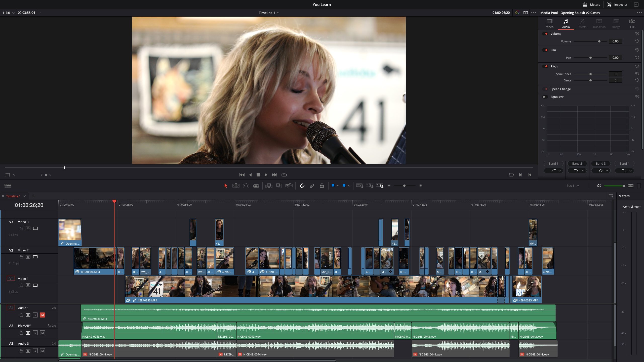The height and width of the screenshot is (362, 644).
Task: Click the Position Lock padlock toolbar icon
Action: pyautogui.click(x=322, y=186)
